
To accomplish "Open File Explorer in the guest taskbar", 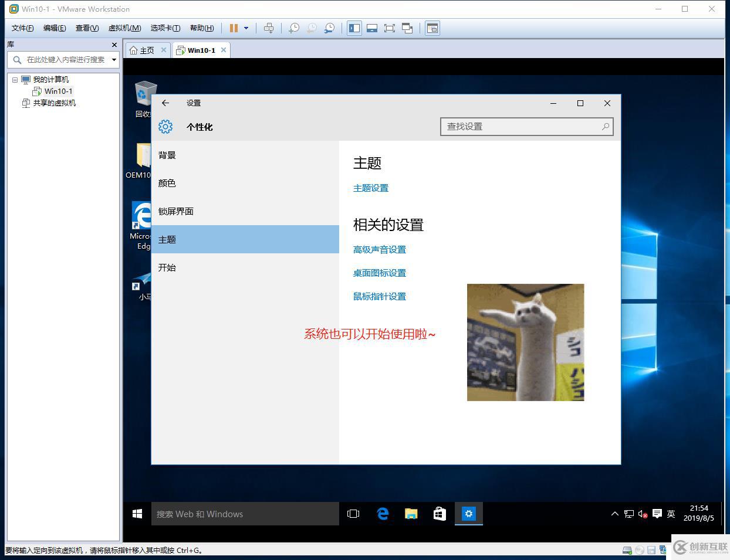I will pos(411,514).
